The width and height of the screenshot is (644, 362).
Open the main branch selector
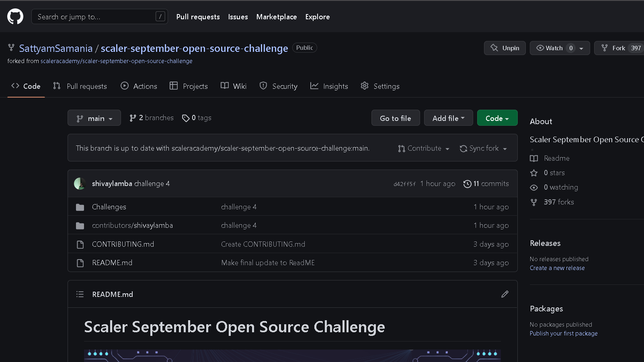(94, 118)
